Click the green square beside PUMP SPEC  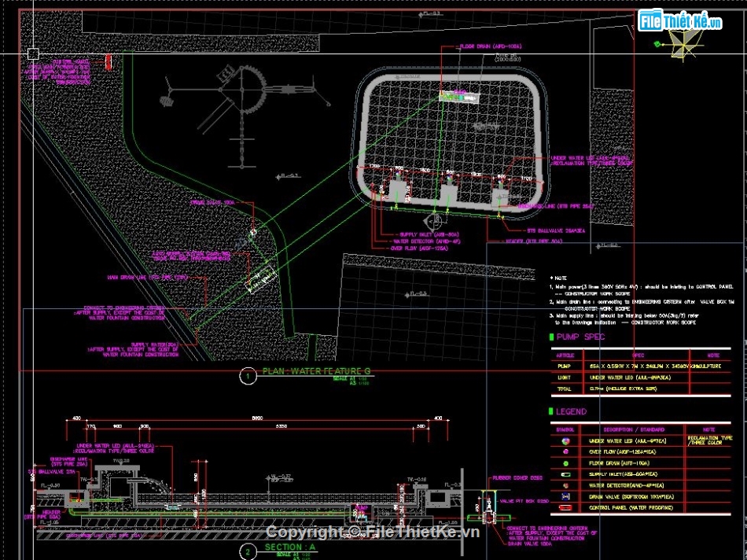[x=552, y=337]
